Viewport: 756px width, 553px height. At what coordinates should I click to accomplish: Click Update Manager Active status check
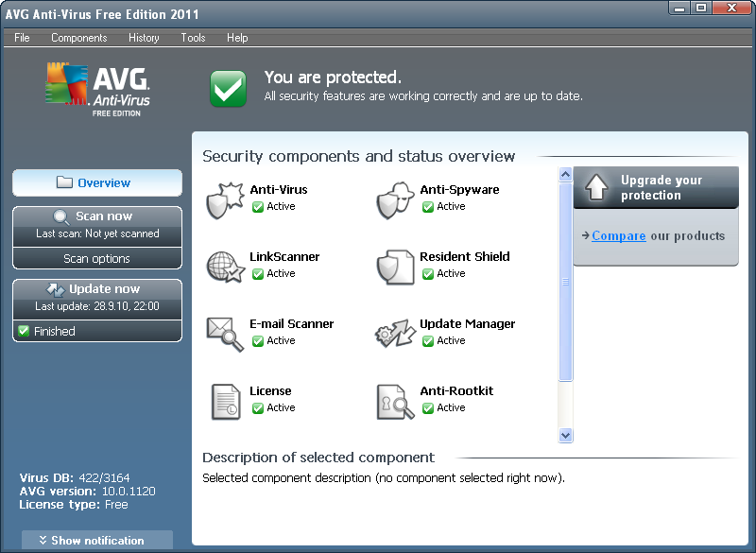pyautogui.click(x=428, y=341)
